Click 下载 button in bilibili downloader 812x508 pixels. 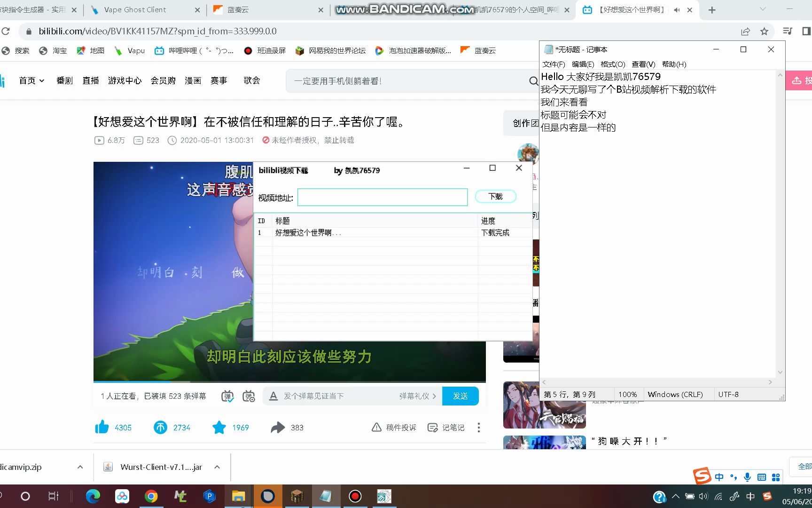[x=495, y=197]
